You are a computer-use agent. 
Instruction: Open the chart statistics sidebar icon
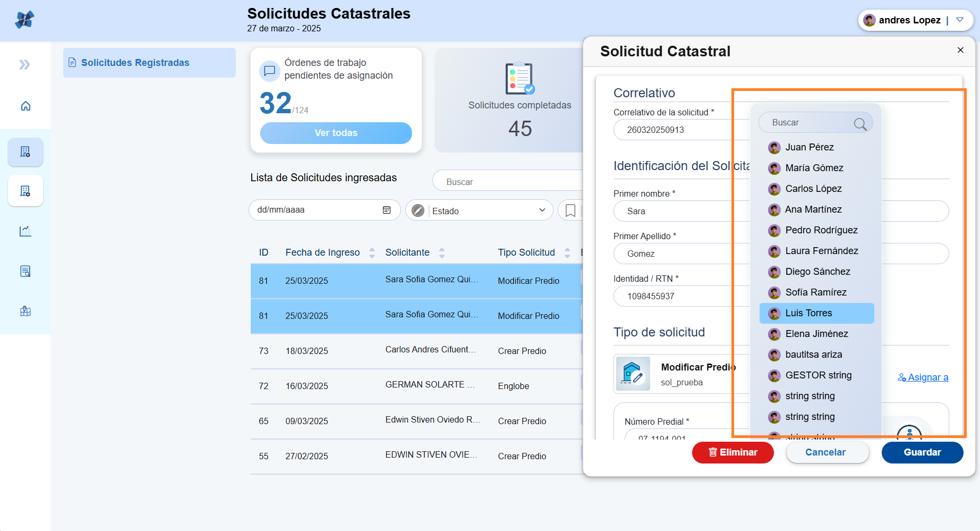(25, 231)
